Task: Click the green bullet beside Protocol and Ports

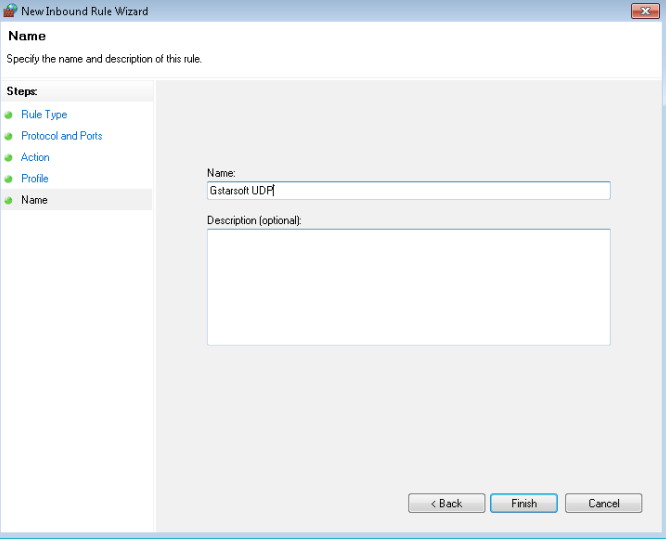Action: (x=8, y=136)
